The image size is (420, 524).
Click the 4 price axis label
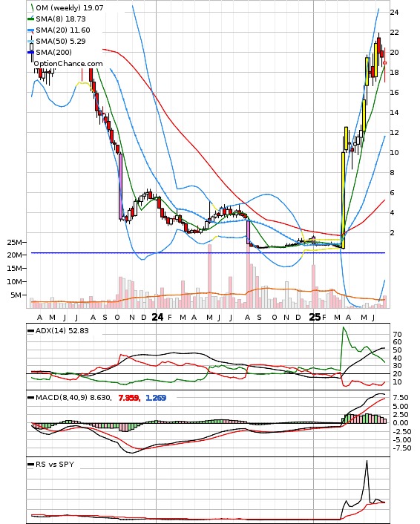(392, 213)
